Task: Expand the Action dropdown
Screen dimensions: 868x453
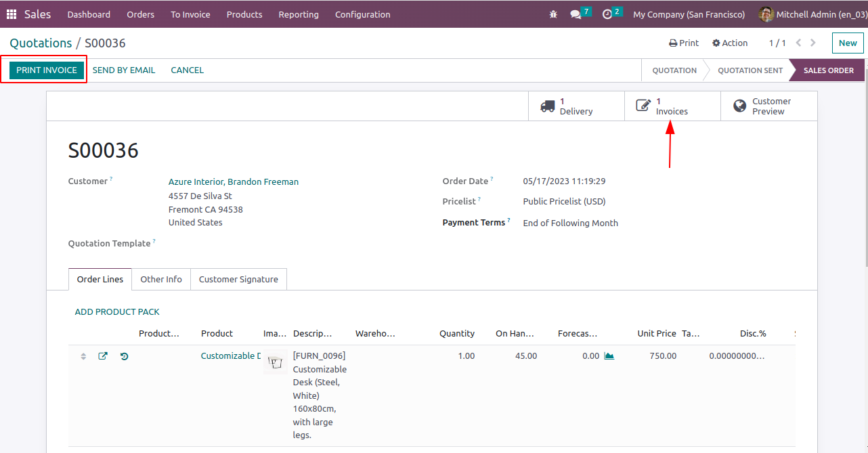Action: (730, 43)
